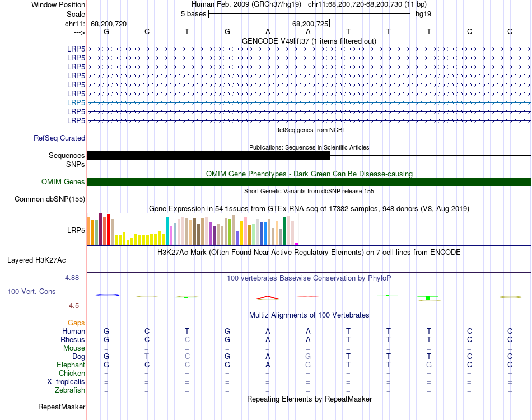
Task: Click the Gaps row label
Action: (x=76, y=323)
